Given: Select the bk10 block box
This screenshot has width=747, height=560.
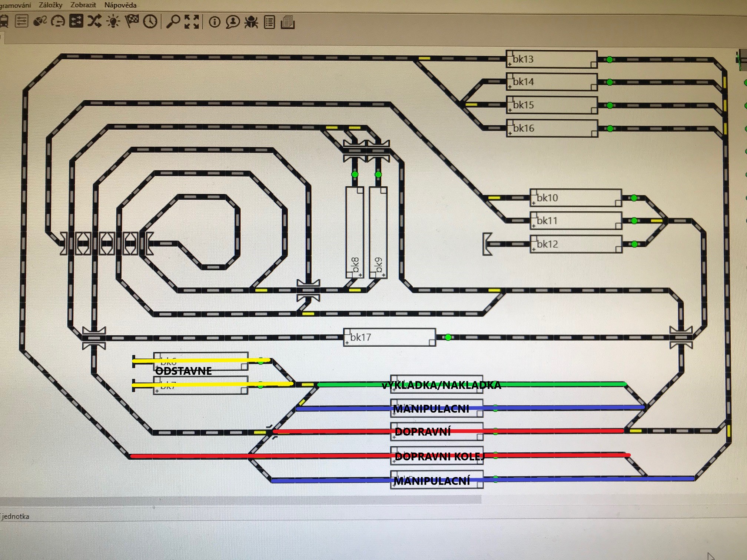Looking at the screenshot, I should 576,198.
